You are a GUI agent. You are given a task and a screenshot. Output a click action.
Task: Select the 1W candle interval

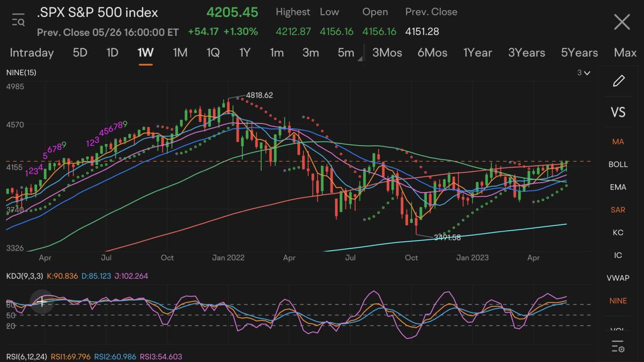pyautogui.click(x=145, y=53)
